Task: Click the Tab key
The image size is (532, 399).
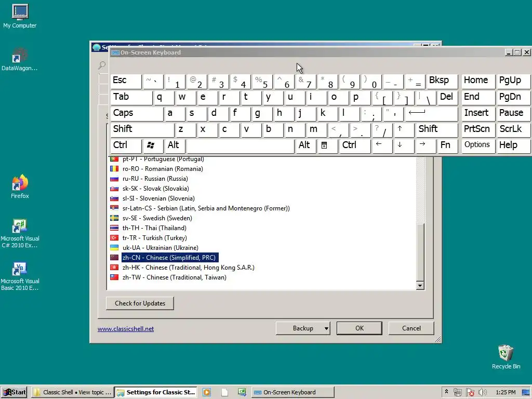Action: [x=131, y=97]
